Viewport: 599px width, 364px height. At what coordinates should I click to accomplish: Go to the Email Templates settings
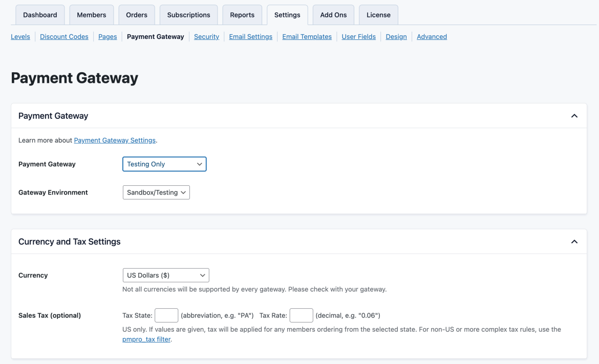pyautogui.click(x=307, y=36)
